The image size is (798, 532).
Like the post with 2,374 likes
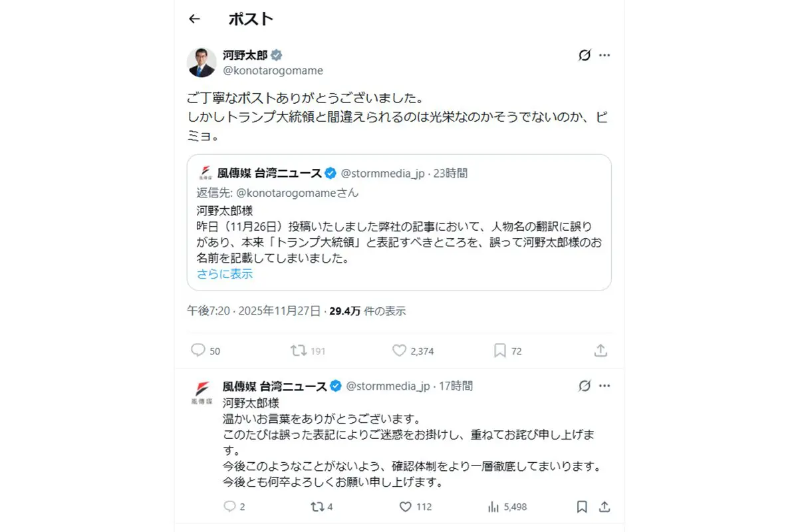click(x=399, y=350)
